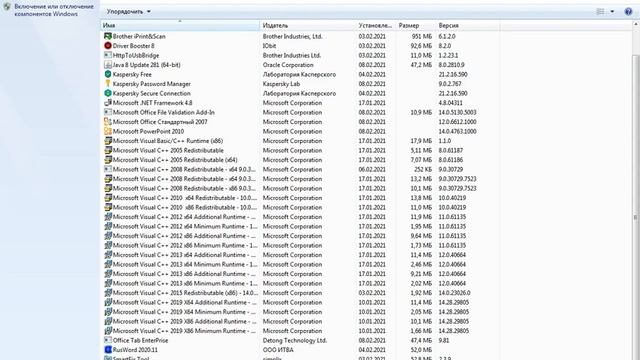
Task: Click the publisher Oracle Corporation cell
Action: pyautogui.click(x=288, y=64)
